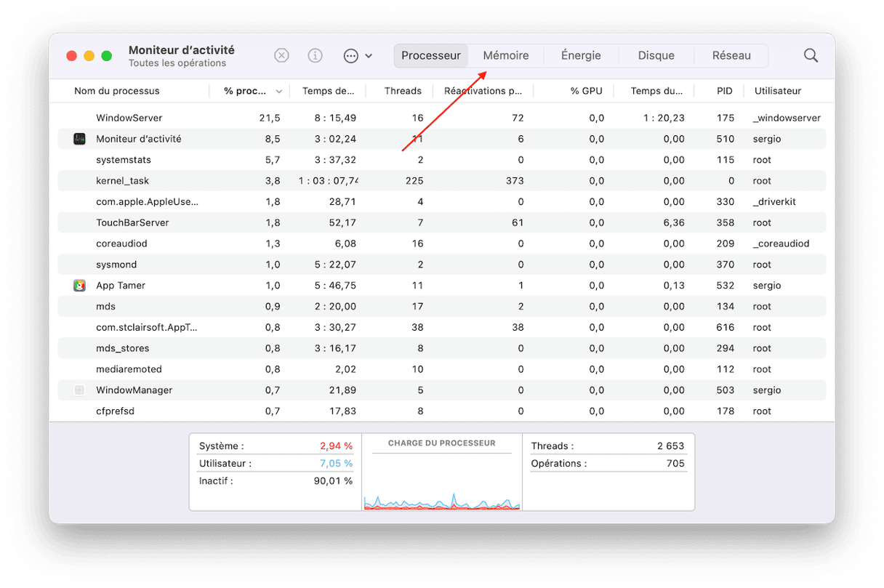
Task: Sort by Temps de... column header
Action: 329,91
